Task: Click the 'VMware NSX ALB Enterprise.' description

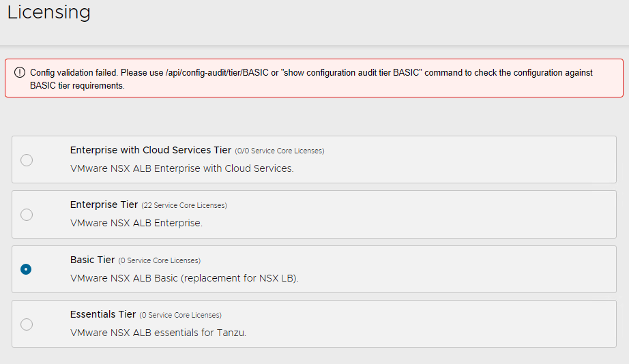Action: click(136, 223)
